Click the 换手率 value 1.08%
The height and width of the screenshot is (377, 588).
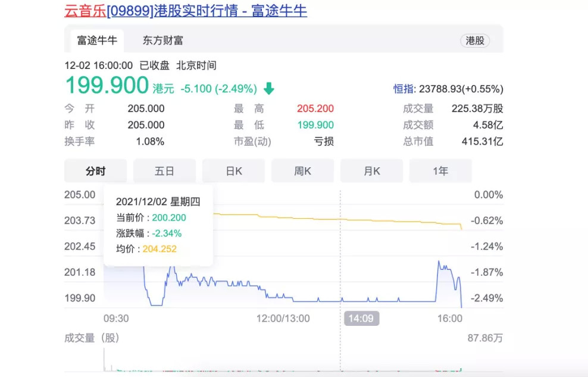pos(150,142)
